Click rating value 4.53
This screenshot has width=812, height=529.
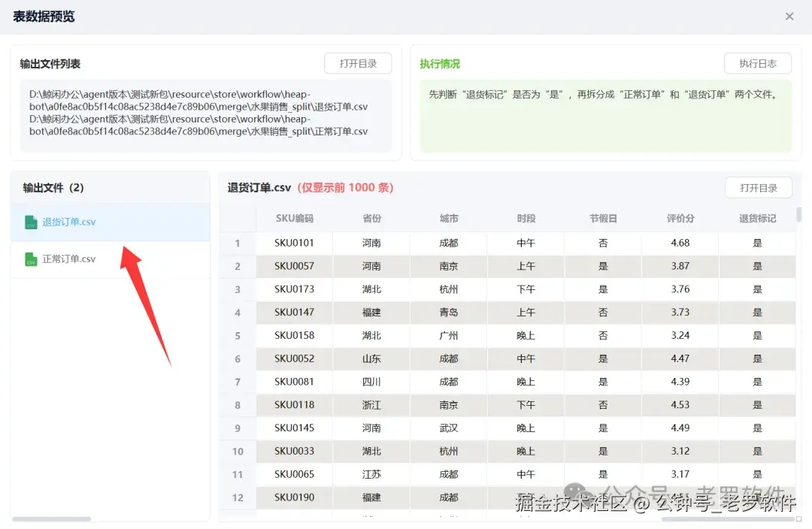[680, 405]
